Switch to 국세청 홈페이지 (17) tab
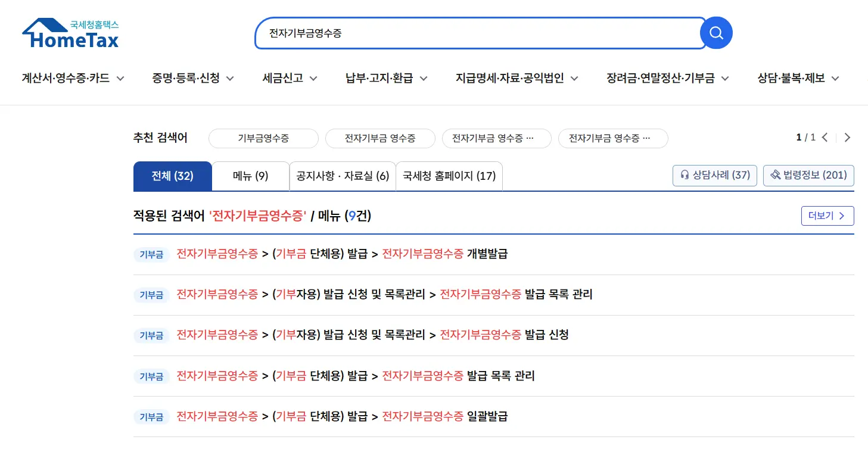 449,176
